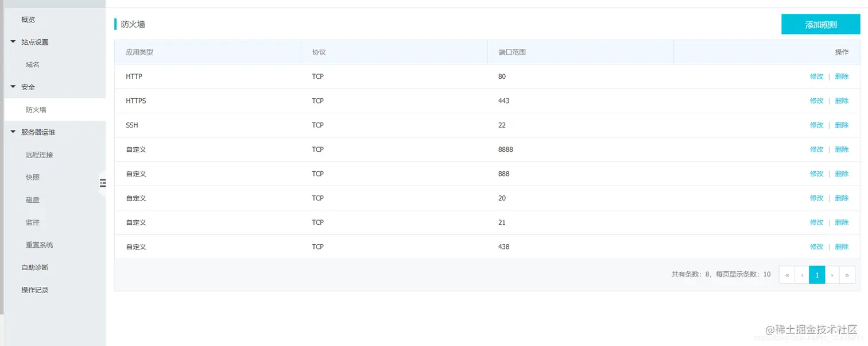Select page 1 in pagination
868x346 pixels.
point(817,275)
